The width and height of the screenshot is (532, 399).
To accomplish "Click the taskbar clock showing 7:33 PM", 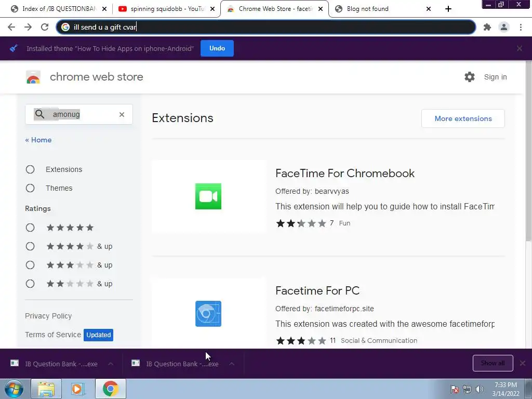I will [x=506, y=389].
